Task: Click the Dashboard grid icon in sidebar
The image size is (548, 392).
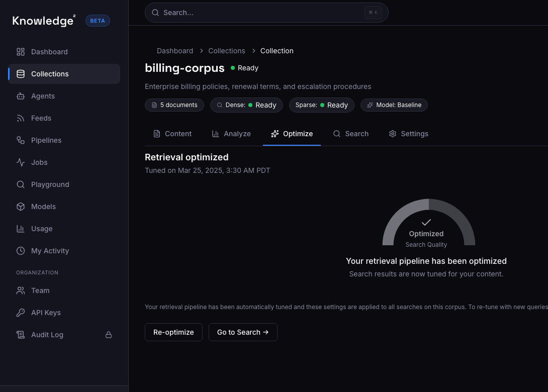Action: click(21, 52)
